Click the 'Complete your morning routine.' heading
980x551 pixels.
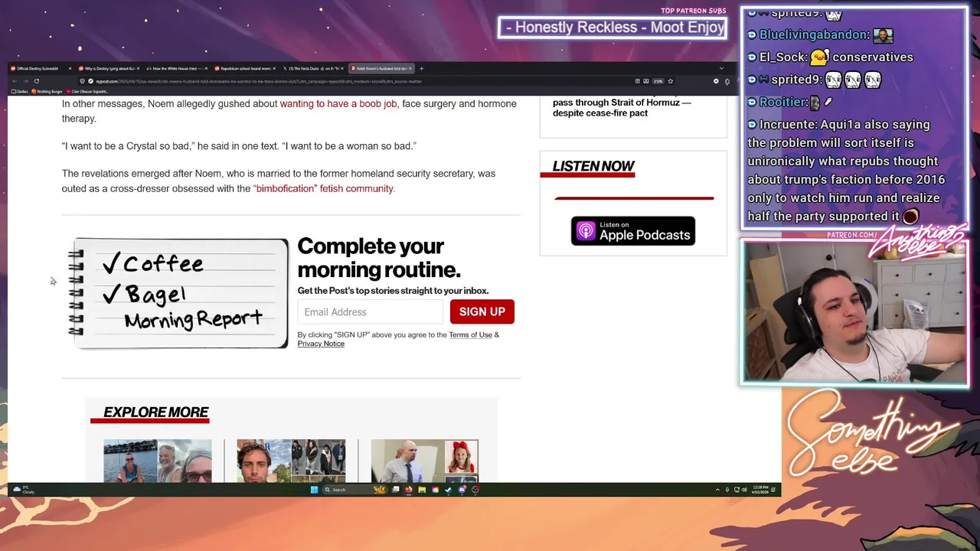379,258
